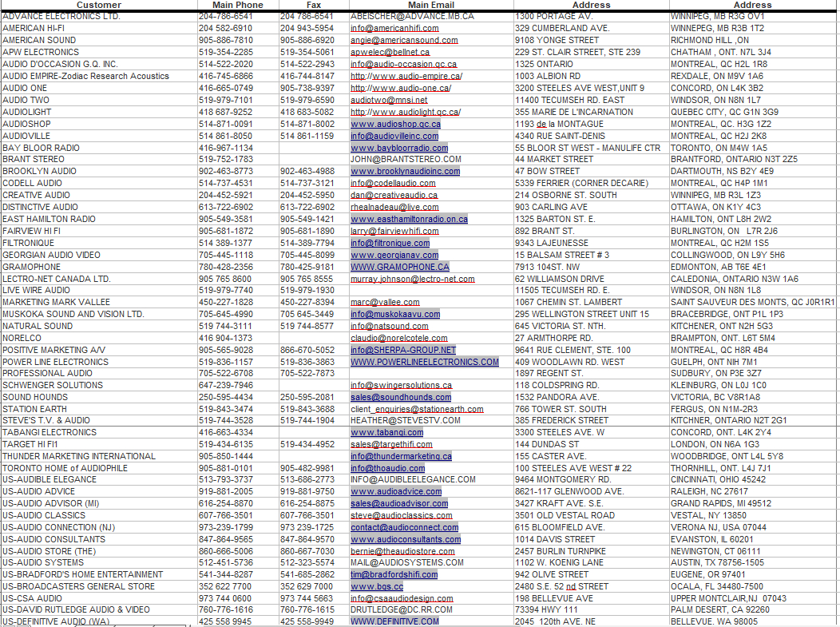Click the GRAMOPHONE customer name cell
Viewport: 840px width, 627px height.
pyautogui.click(x=99, y=267)
